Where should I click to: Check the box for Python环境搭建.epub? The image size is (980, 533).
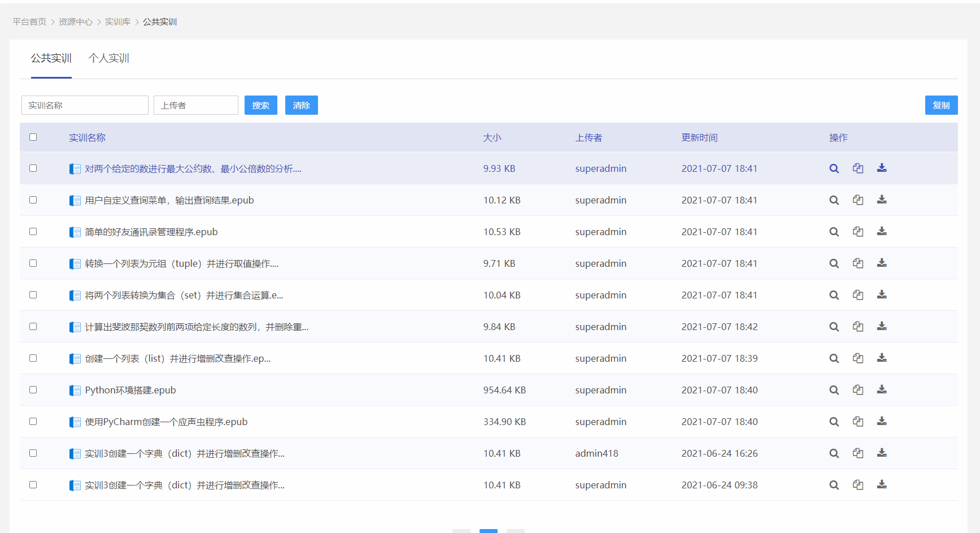tap(33, 389)
